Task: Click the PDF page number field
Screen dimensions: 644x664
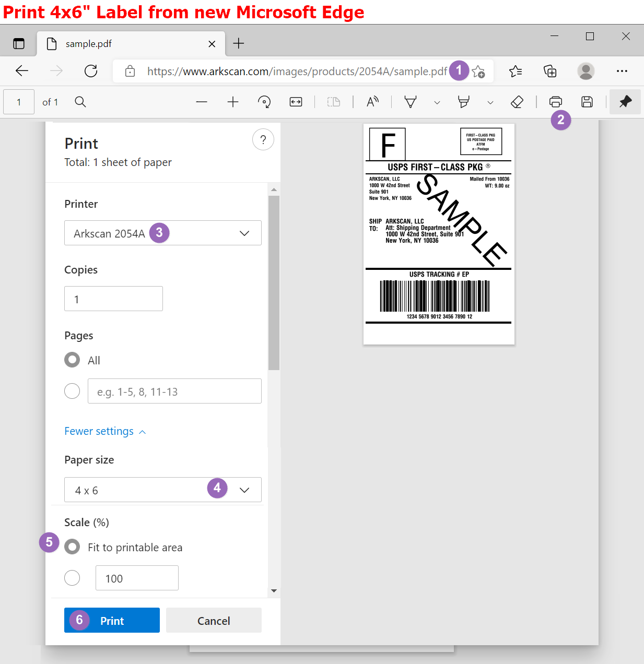Action: coord(19,102)
